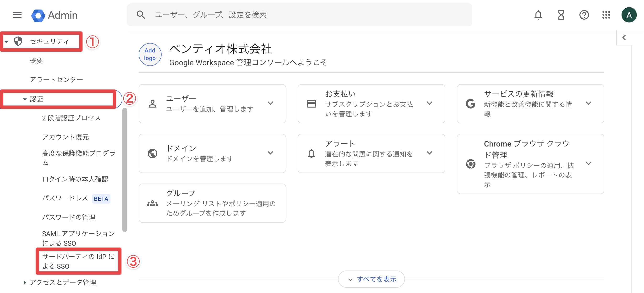Viewport: 644px width, 293px height.
Task: Focus the ユーザー、グループ、設定を検索 field
Action: point(300,15)
